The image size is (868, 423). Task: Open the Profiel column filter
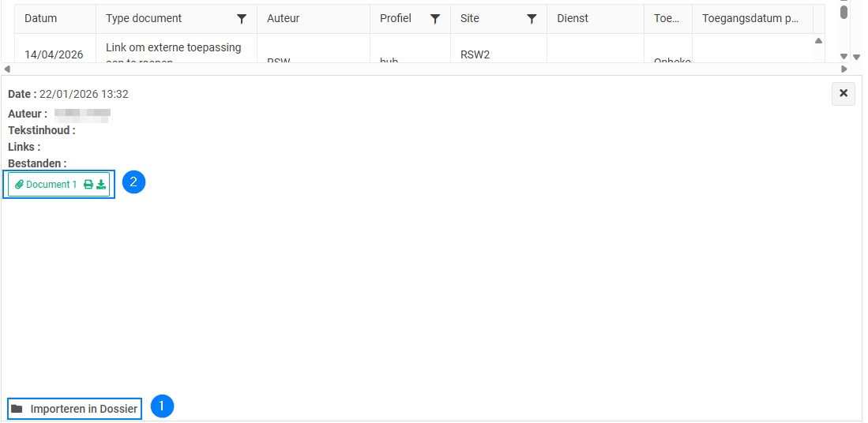(435, 19)
